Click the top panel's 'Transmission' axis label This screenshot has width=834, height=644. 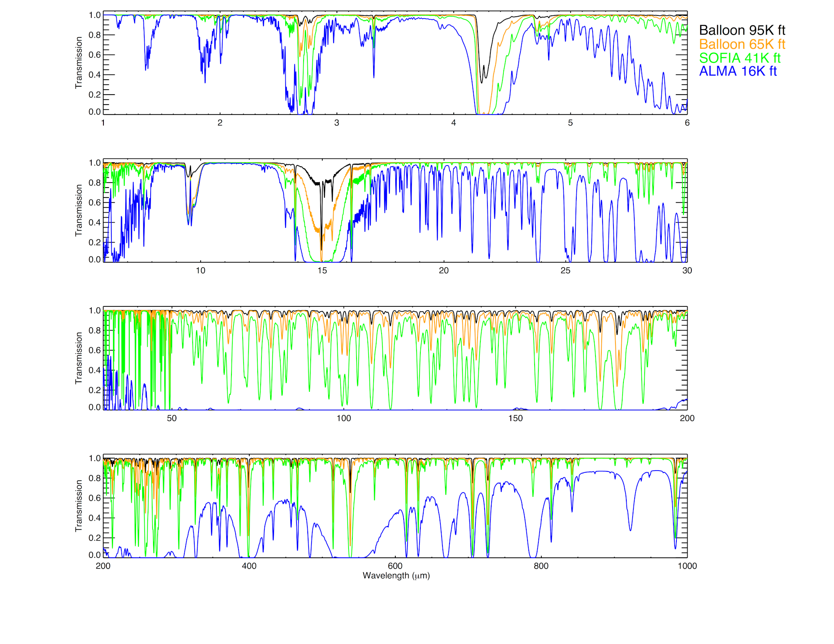78,63
